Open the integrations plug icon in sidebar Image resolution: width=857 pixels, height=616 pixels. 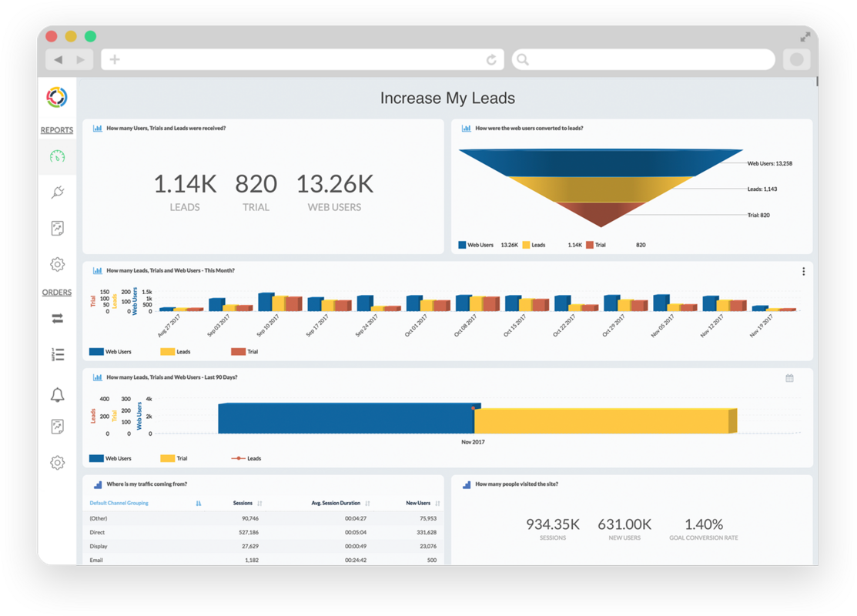(57, 192)
